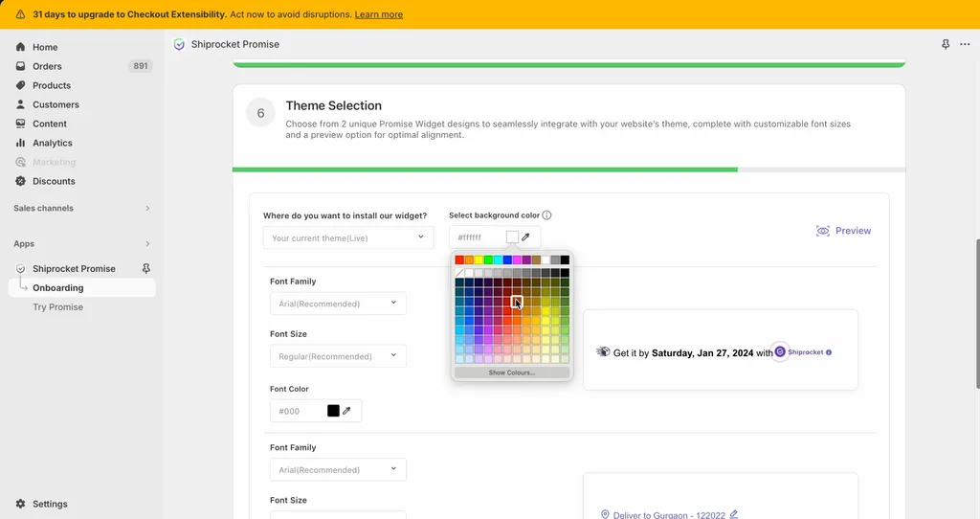
Task: Go to Try Promise in sidebar
Action: click(x=57, y=307)
